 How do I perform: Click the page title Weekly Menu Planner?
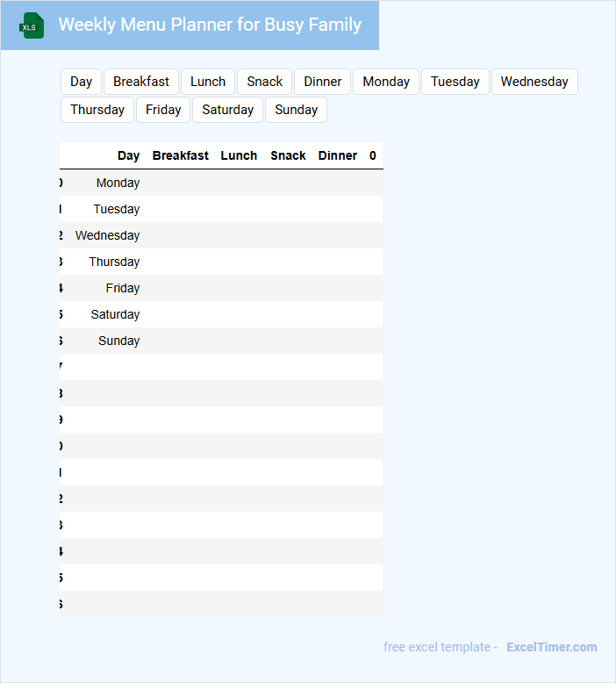pos(210,25)
